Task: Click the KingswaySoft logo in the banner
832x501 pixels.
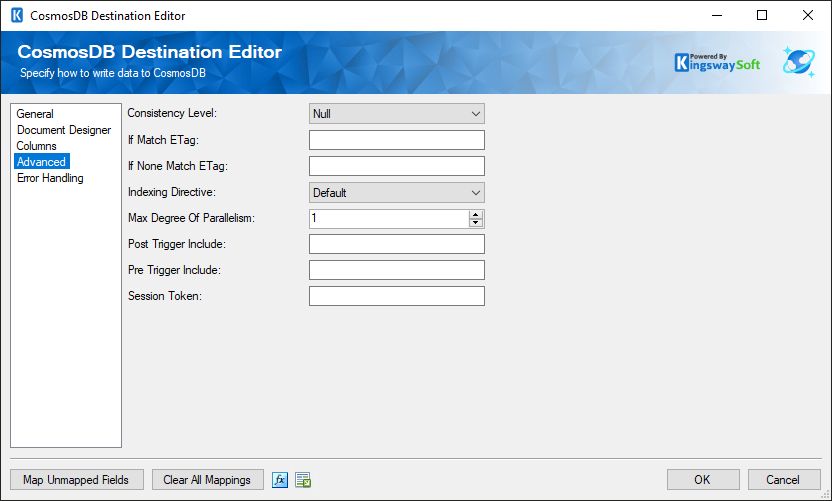Action: coord(717,63)
